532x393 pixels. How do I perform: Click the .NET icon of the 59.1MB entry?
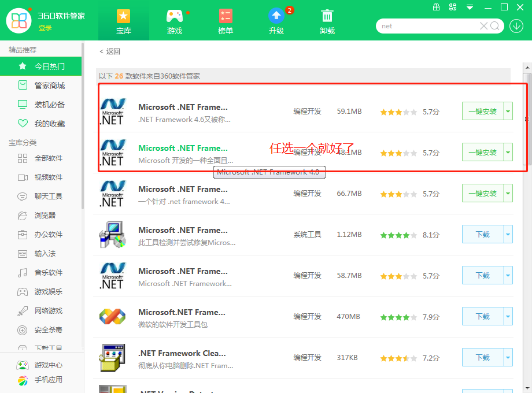coord(113,112)
